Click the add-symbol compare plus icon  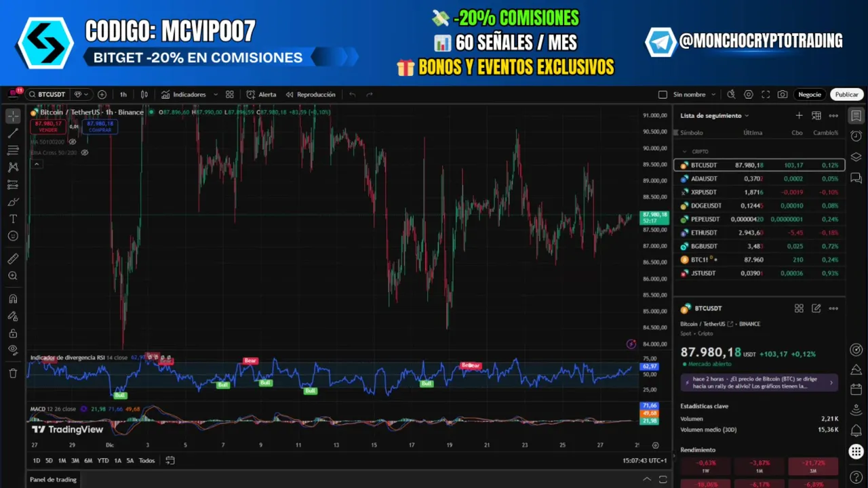pos(102,94)
